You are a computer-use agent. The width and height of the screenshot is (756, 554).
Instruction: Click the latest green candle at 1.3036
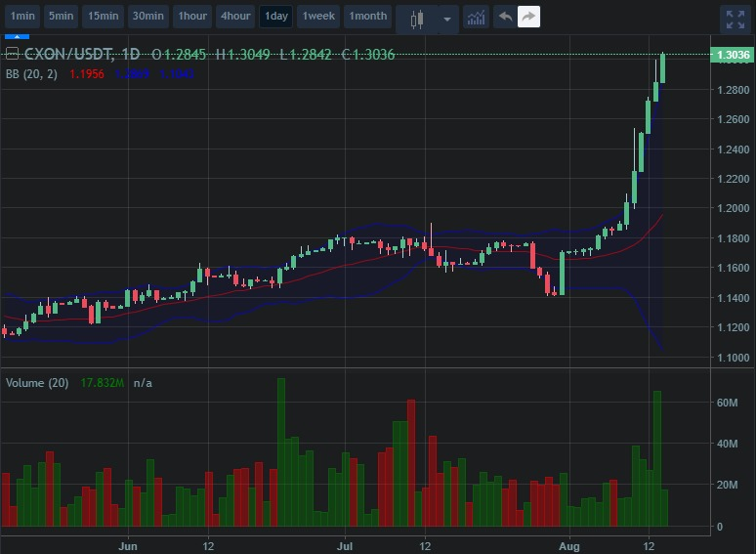tap(663, 68)
